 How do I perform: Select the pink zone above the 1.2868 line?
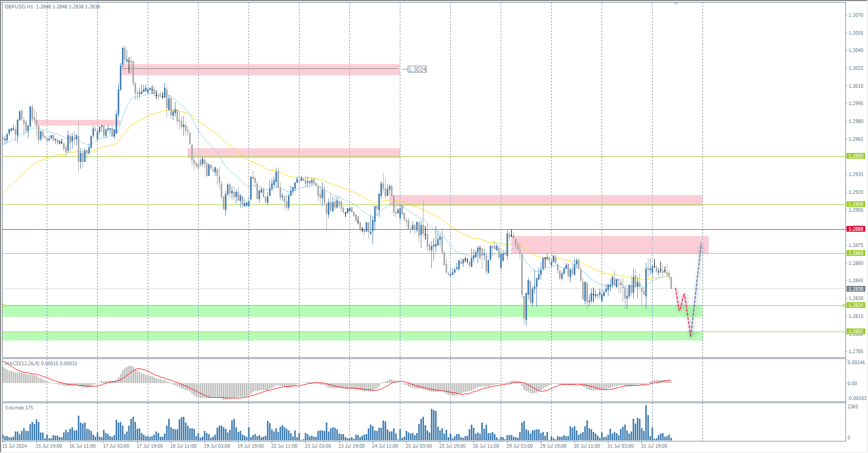[609, 244]
